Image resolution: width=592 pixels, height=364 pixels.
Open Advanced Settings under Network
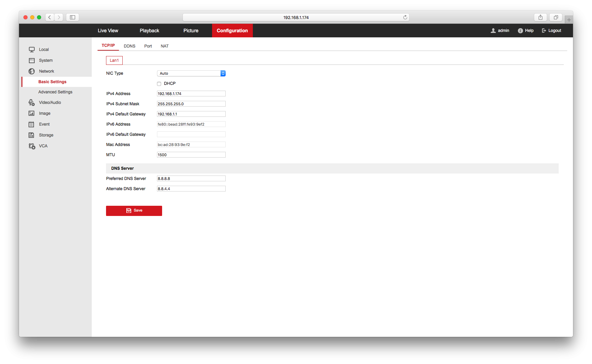(55, 92)
